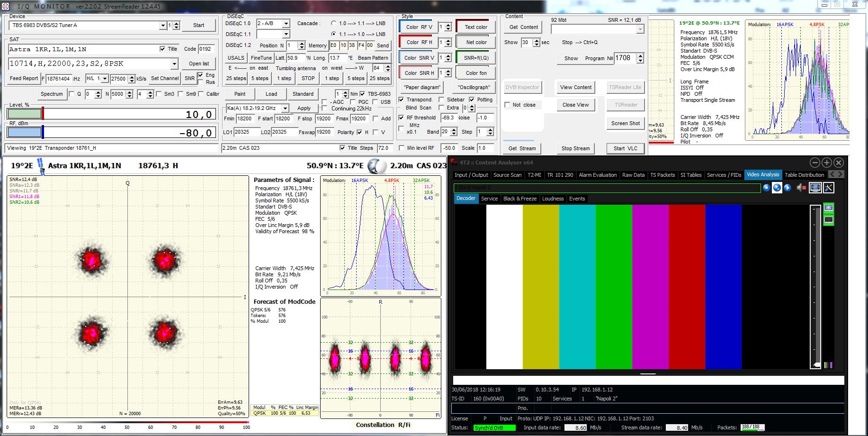Open the Loudness sub-tab
Image resolution: width=868 pixels, height=436 pixels.
[x=553, y=199]
